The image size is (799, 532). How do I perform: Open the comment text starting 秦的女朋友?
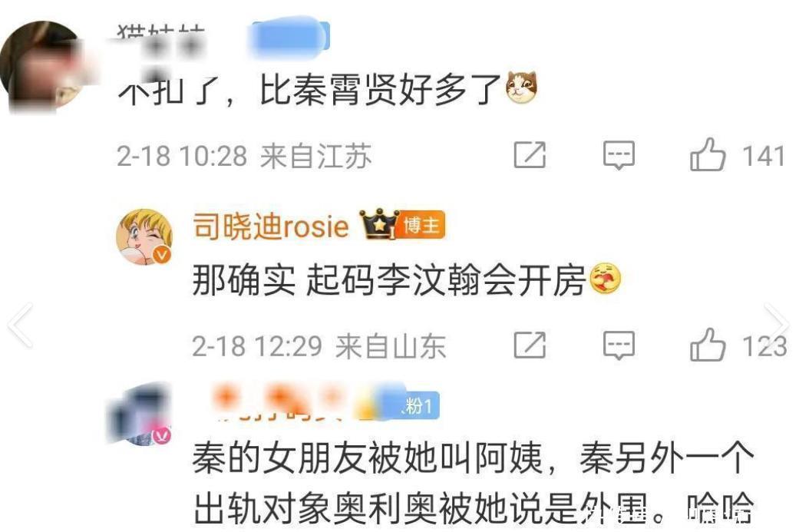473,483
